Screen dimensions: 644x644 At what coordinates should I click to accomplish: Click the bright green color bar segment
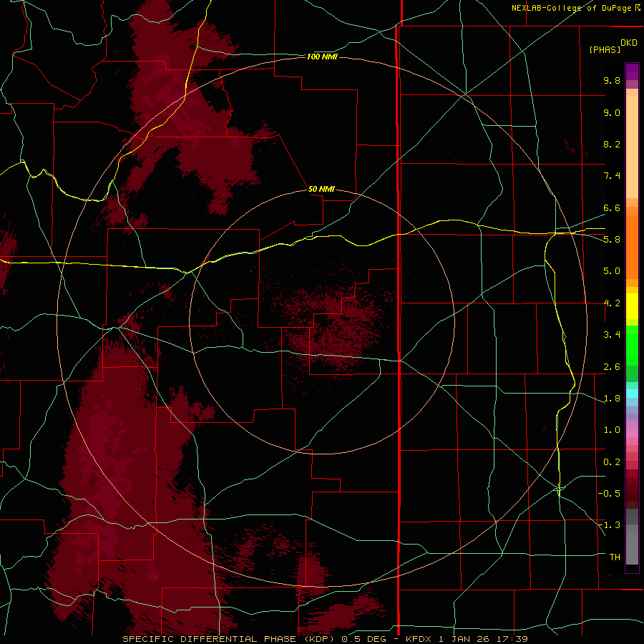point(632,346)
